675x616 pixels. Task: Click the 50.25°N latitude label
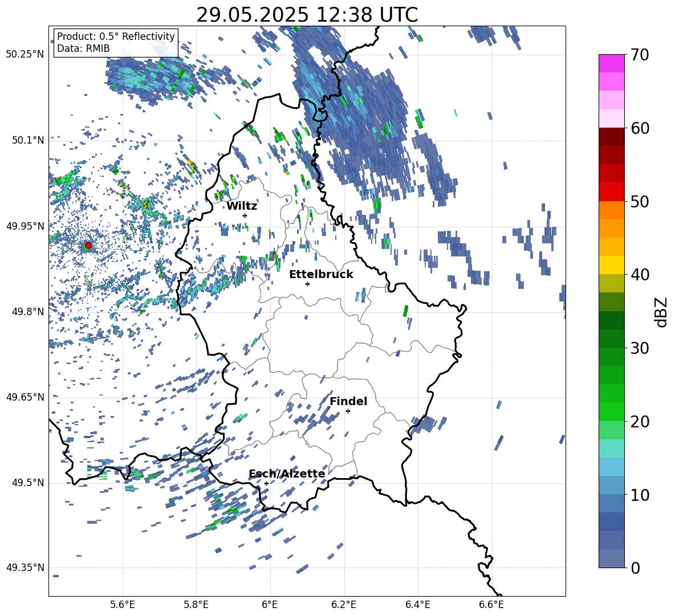click(x=25, y=55)
